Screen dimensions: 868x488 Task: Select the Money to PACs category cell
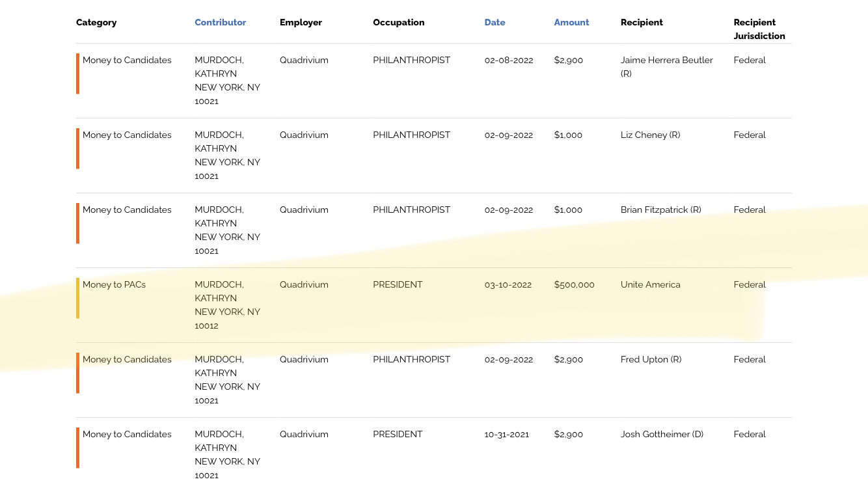pyautogui.click(x=114, y=284)
